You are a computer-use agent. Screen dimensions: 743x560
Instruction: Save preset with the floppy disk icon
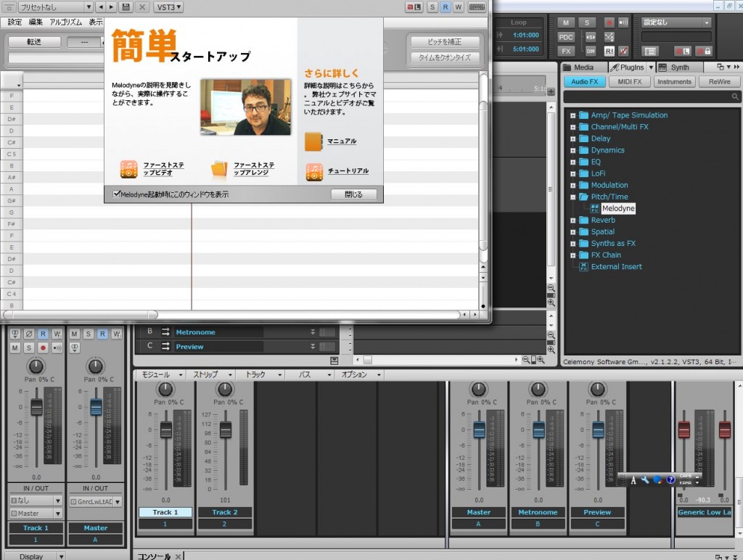click(126, 7)
